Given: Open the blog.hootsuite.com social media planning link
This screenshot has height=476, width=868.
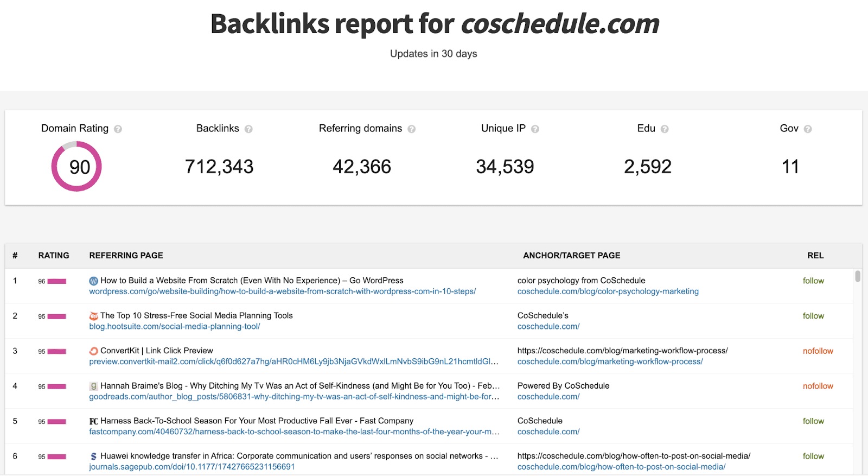Looking at the screenshot, I should tap(174, 326).
